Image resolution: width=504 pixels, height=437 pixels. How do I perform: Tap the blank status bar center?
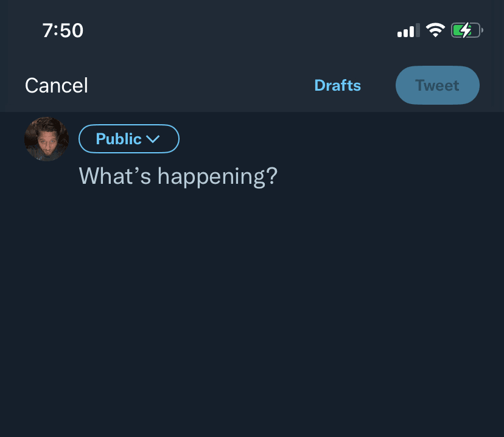(x=243, y=30)
